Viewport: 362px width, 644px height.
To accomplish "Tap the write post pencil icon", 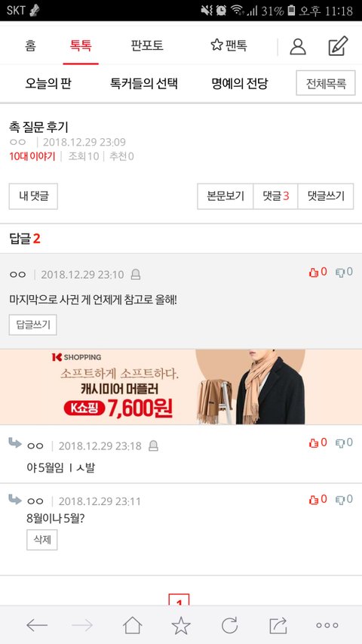I will pos(338,45).
